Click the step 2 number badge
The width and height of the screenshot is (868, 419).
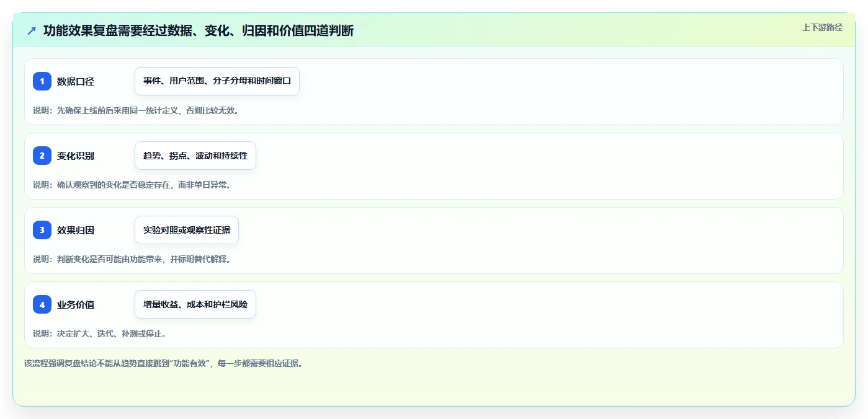click(42, 156)
